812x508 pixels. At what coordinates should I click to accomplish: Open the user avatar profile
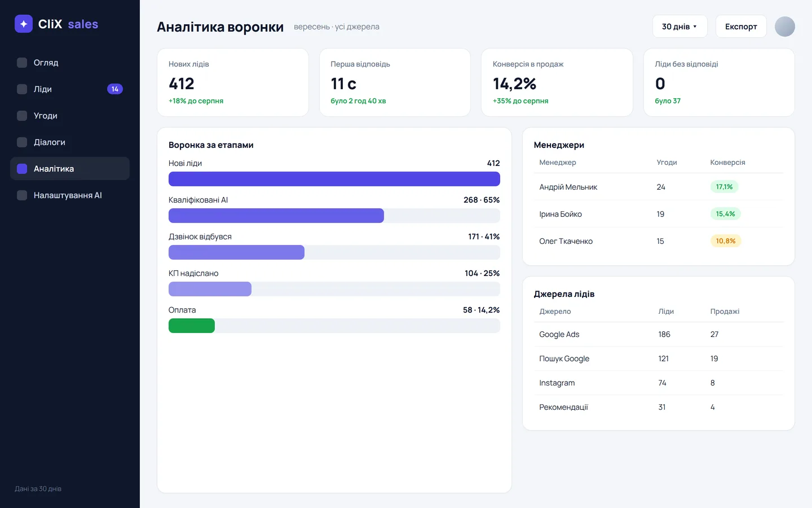[785, 27]
